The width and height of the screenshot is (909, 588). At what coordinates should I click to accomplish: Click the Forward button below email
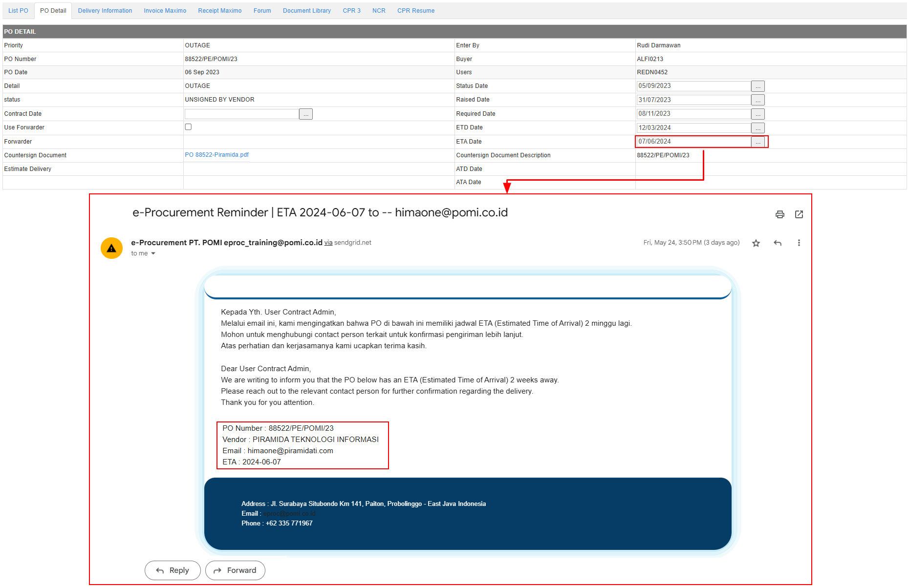(235, 570)
